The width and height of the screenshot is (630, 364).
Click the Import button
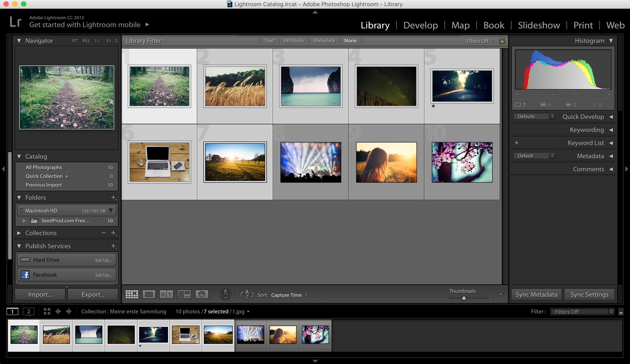pos(40,294)
